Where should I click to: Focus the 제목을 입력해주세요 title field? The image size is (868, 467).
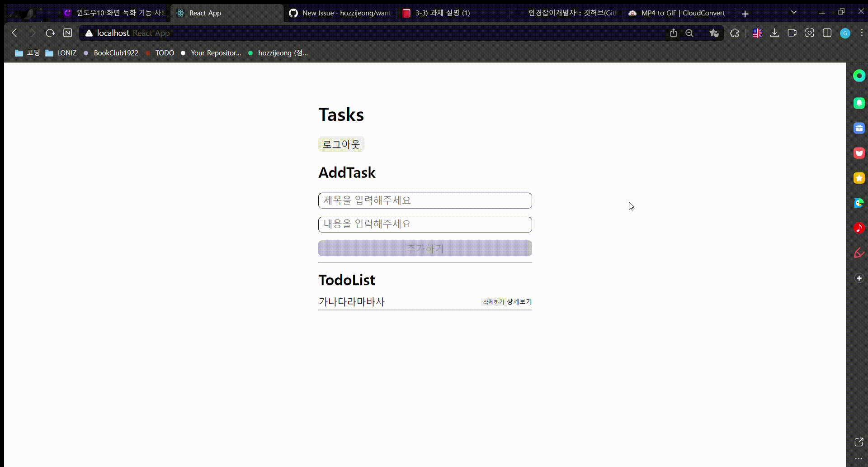click(x=425, y=200)
